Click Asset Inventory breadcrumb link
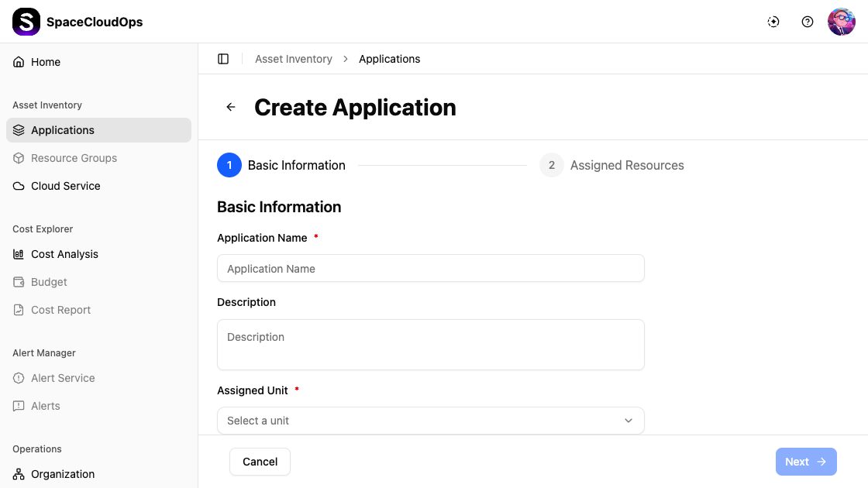This screenshot has width=868, height=488. tap(294, 59)
